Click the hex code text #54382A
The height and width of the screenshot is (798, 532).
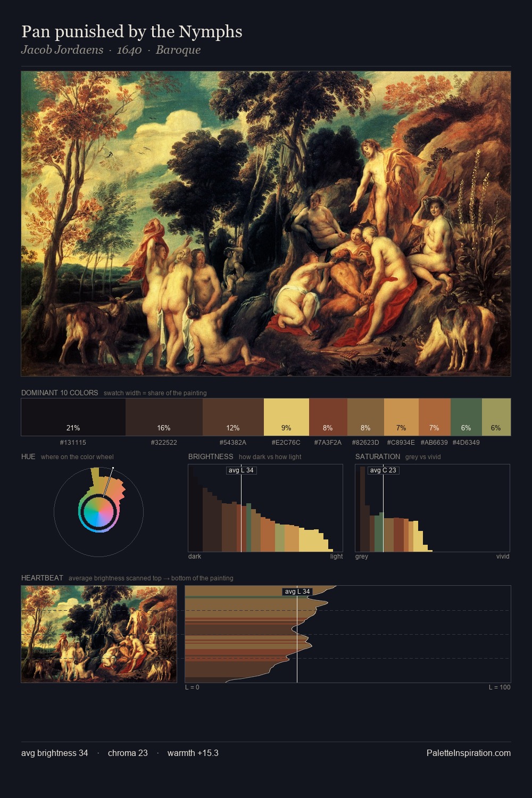233,443
